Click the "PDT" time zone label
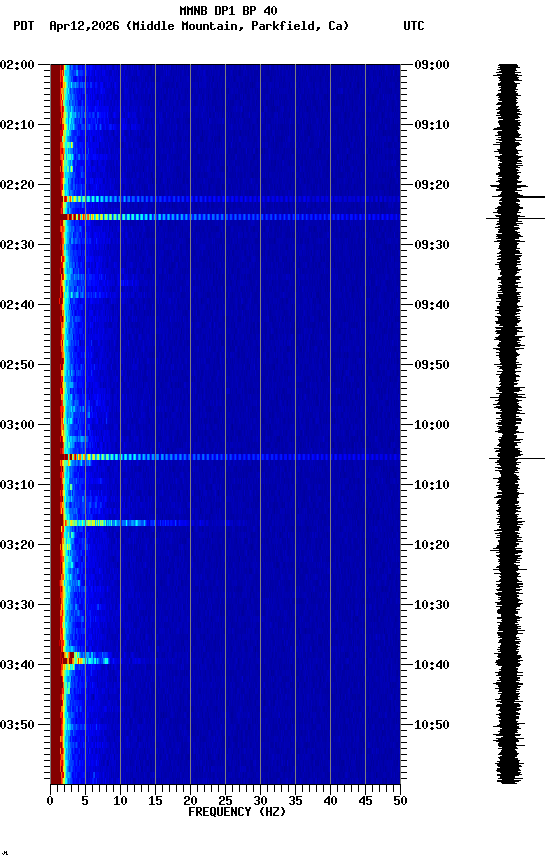The width and height of the screenshot is (552, 864). (x=24, y=26)
